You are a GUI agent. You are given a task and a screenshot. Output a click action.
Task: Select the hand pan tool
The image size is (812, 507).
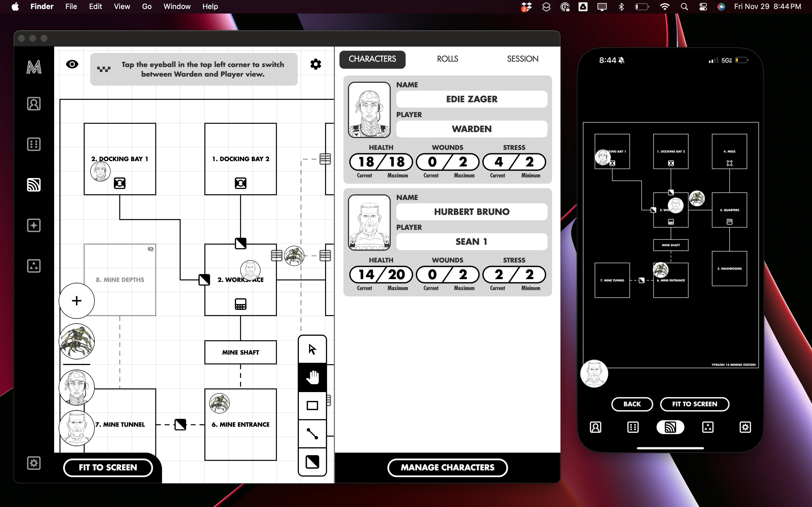click(x=312, y=377)
